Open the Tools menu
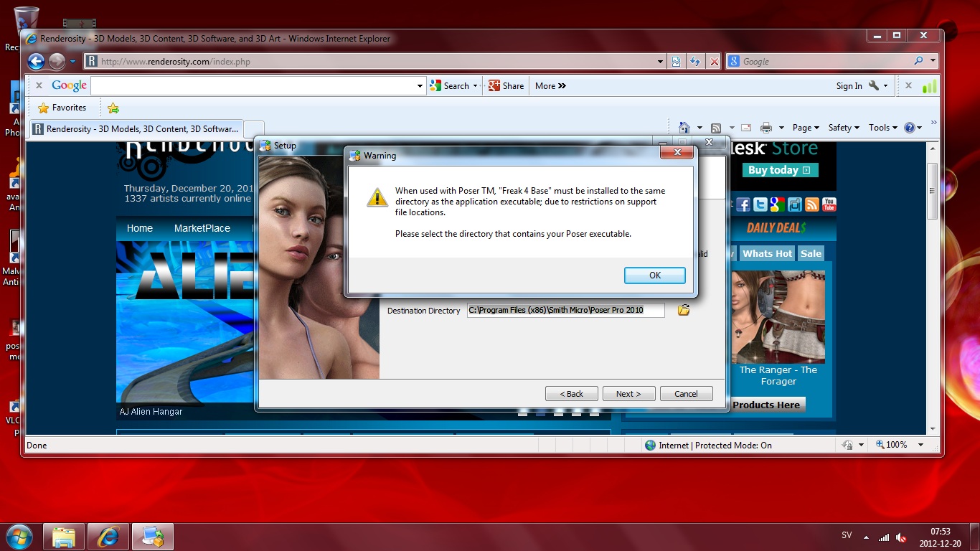The height and width of the screenshot is (551, 980). tap(883, 128)
